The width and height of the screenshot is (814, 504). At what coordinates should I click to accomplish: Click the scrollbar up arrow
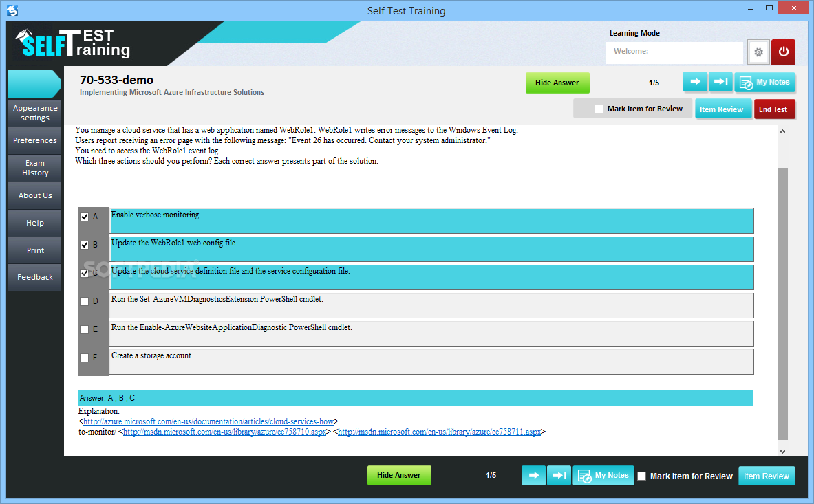tap(782, 132)
